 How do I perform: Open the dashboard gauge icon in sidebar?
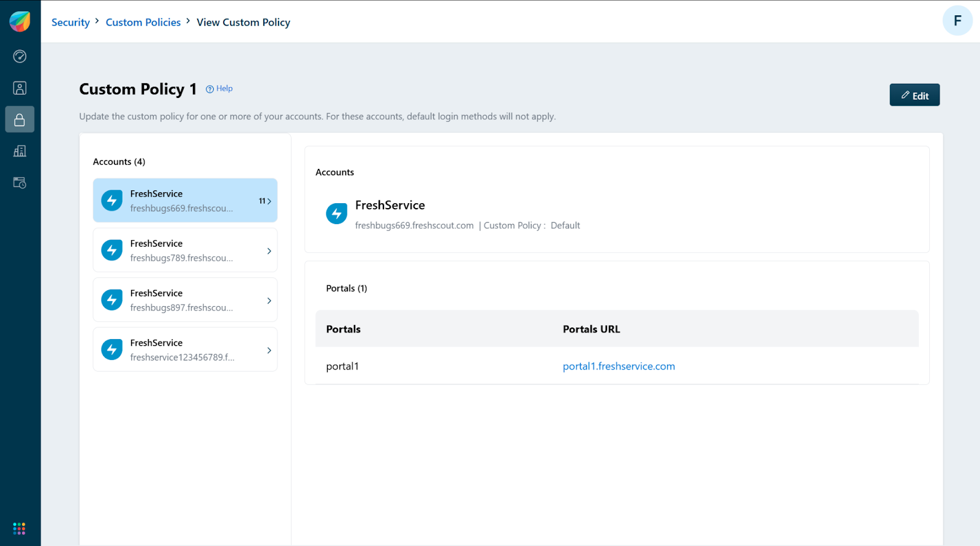pyautogui.click(x=20, y=56)
